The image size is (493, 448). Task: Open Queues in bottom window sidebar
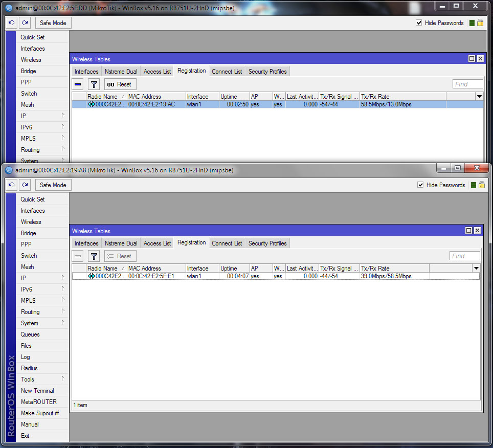pyautogui.click(x=30, y=334)
